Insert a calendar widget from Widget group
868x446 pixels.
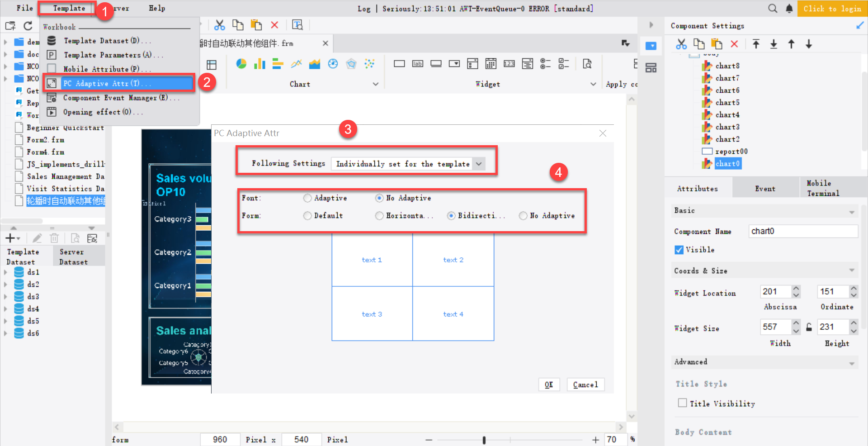click(x=491, y=63)
